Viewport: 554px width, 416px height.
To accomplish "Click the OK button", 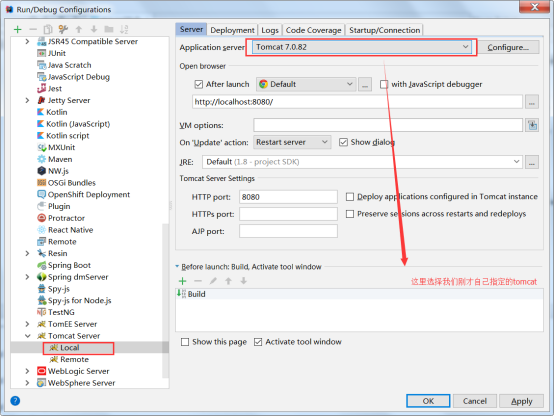I will point(428,401).
